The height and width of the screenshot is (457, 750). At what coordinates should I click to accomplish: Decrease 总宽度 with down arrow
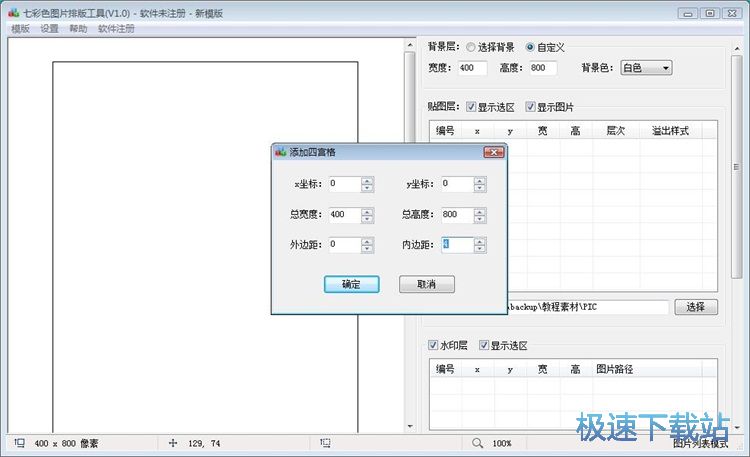(x=367, y=219)
